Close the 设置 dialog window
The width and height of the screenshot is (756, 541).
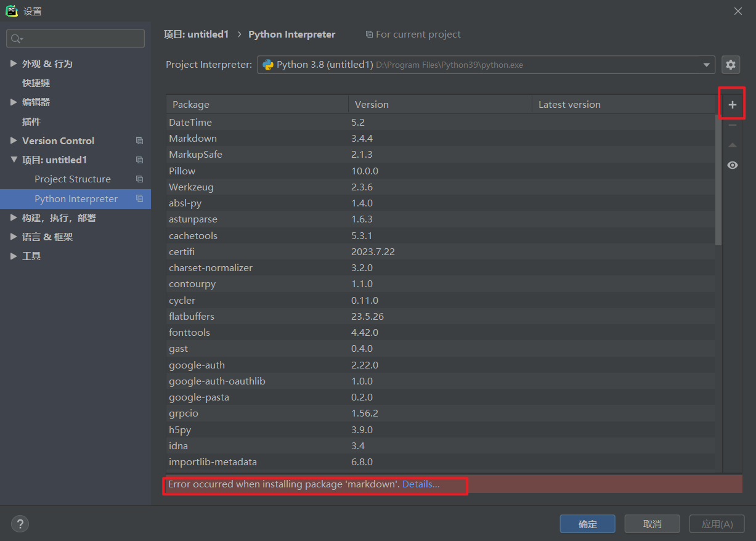[x=738, y=11]
